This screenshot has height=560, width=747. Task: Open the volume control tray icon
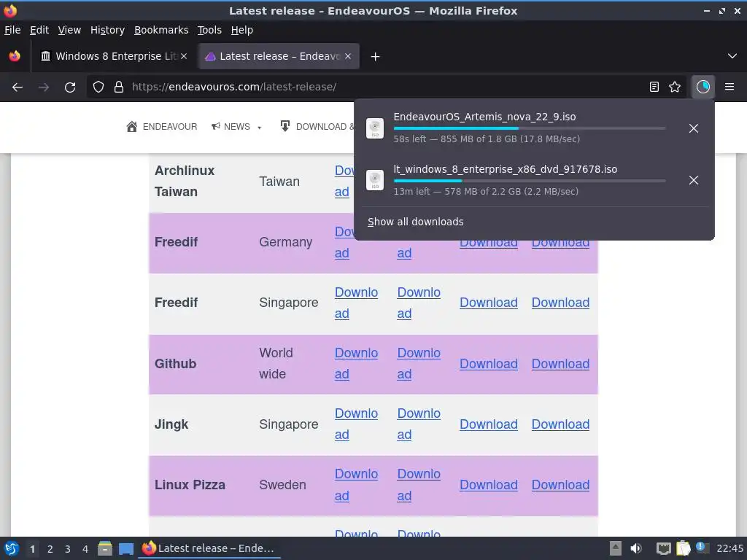pos(636,548)
